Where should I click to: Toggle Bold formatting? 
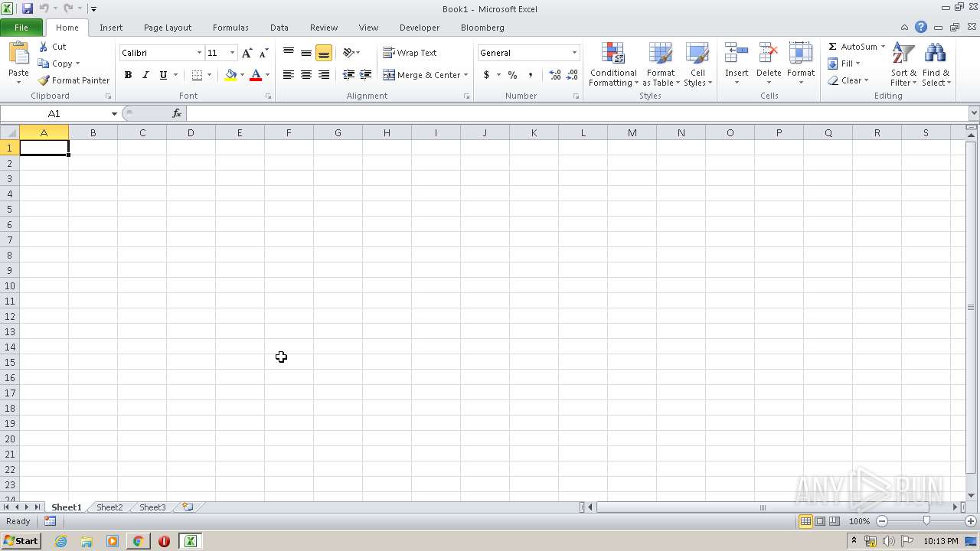128,75
